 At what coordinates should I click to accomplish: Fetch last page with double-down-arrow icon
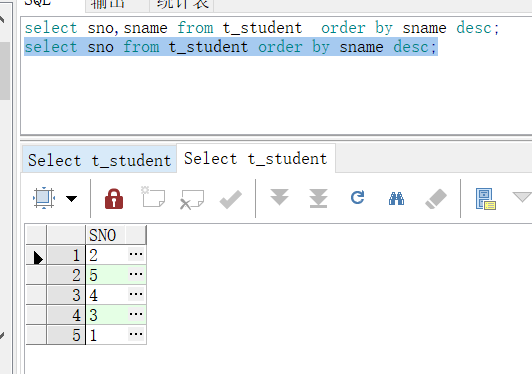coord(318,198)
